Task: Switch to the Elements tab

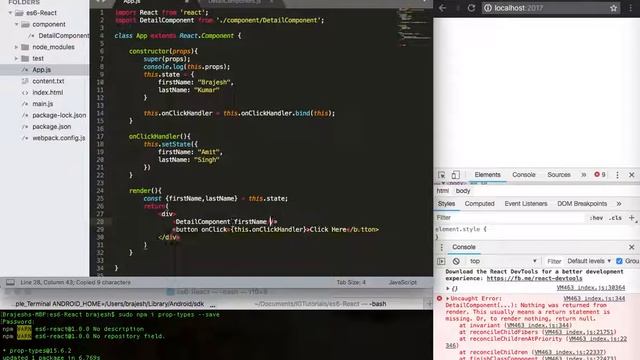Action: tap(487, 175)
